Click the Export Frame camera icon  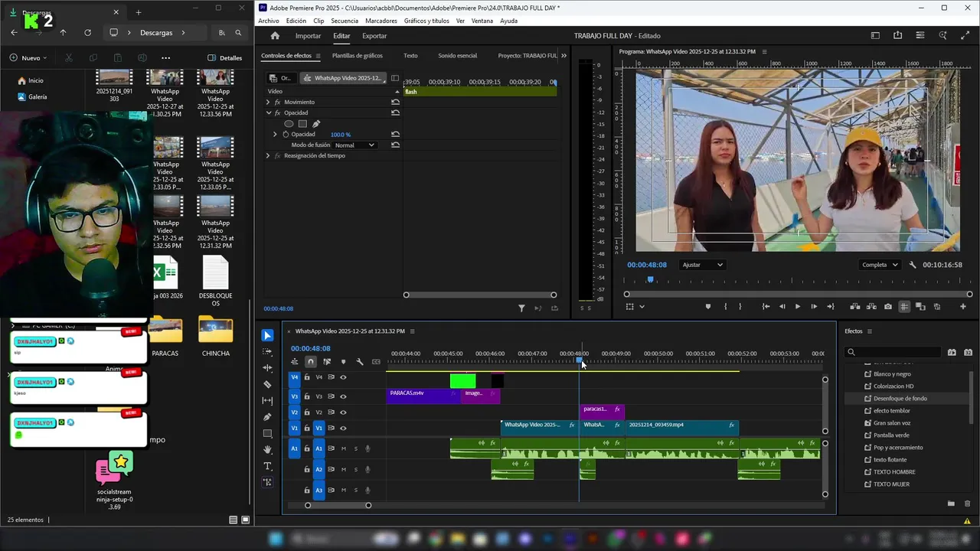(887, 307)
